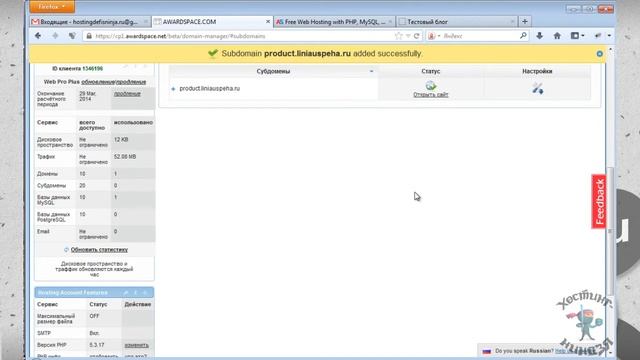Open the URL history dropdown arrow

tap(408, 36)
